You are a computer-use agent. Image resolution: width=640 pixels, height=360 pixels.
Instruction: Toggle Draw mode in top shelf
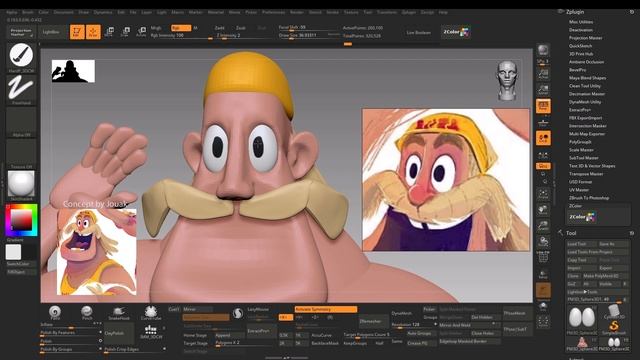(x=93, y=32)
